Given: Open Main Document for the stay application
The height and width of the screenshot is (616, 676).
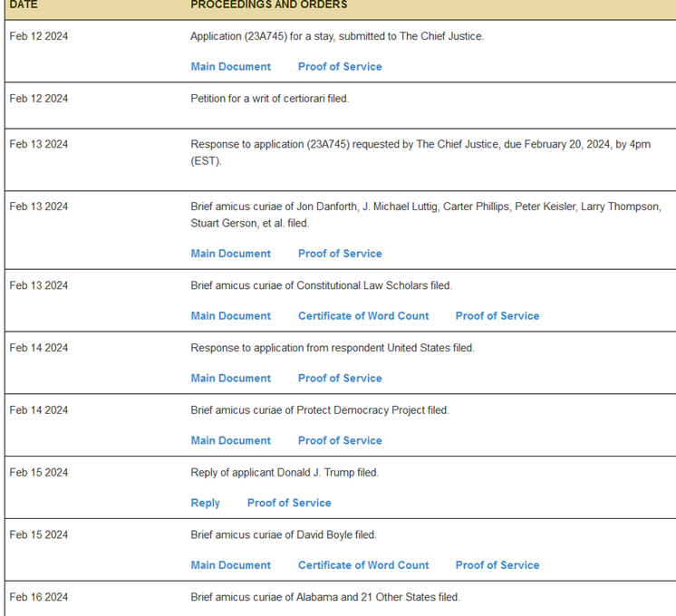Looking at the screenshot, I should point(231,67).
